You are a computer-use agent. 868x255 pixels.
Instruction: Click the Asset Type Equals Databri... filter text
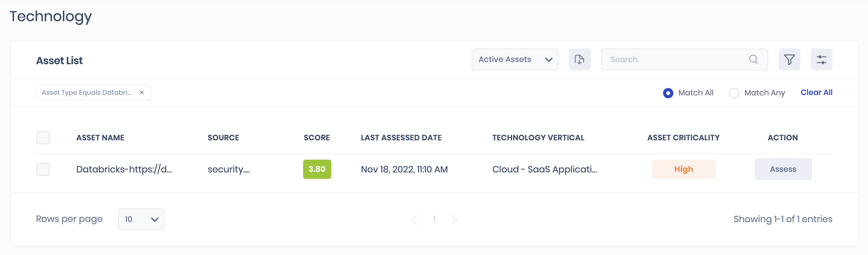tap(86, 92)
